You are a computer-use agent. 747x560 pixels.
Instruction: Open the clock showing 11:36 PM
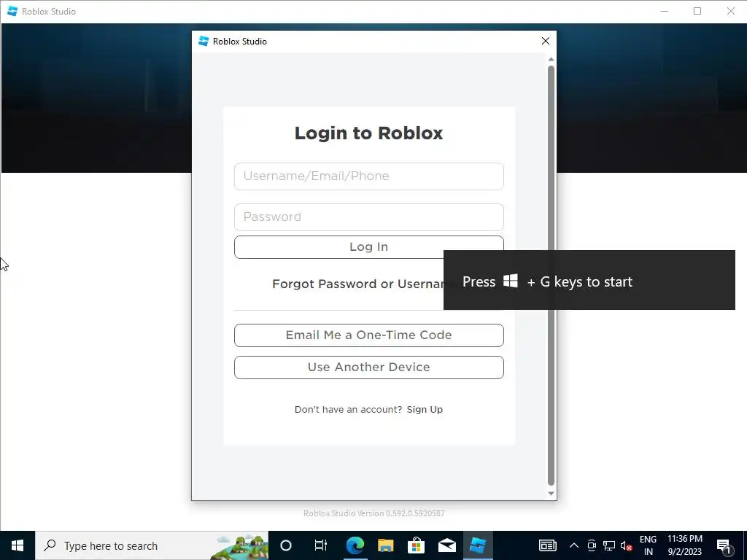tap(684, 545)
